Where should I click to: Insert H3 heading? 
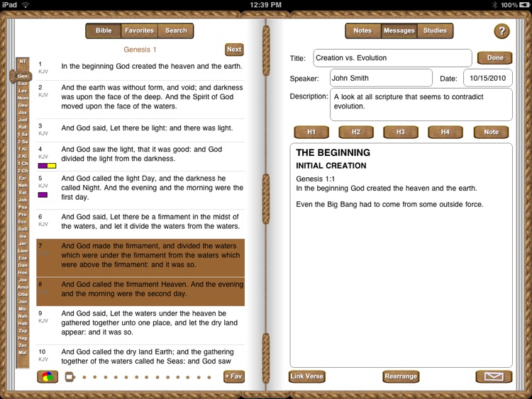tap(400, 132)
